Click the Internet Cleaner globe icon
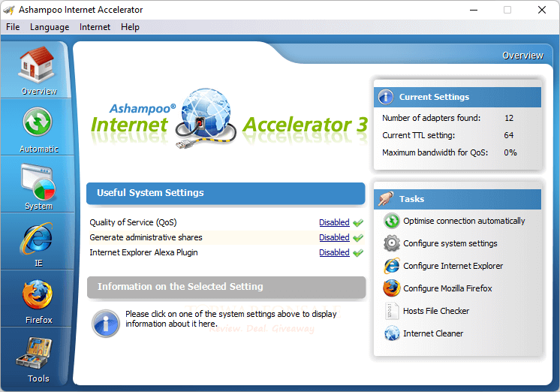560x392 pixels. pos(392,333)
